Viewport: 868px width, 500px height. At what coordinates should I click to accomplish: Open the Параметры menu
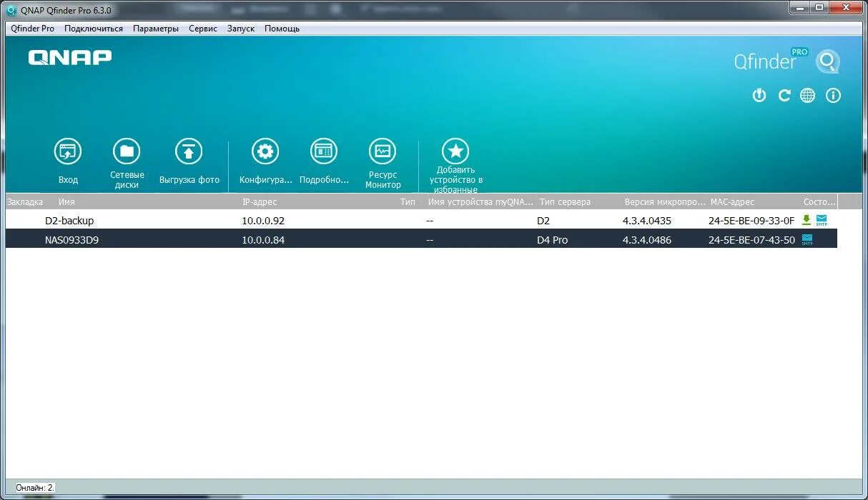[x=156, y=29]
